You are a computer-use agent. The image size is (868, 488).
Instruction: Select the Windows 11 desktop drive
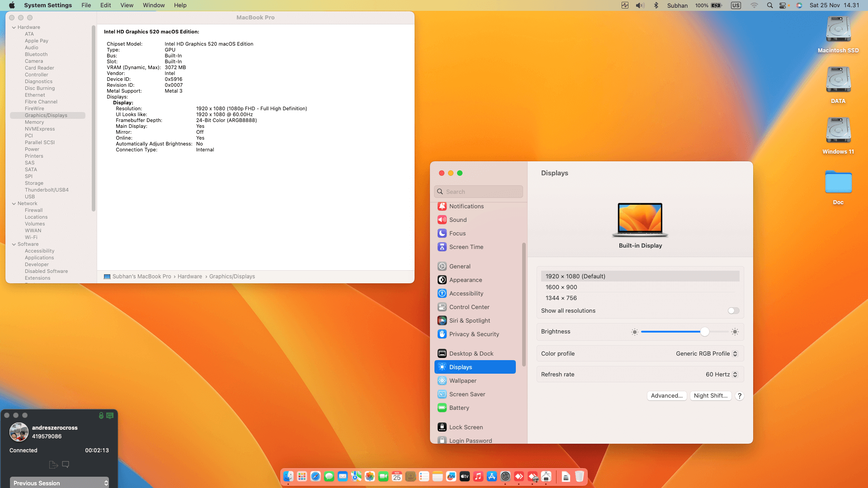pos(838,136)
